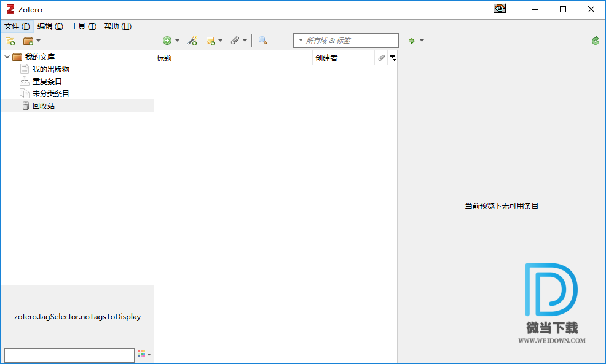Click the attachment paperclip column header
606x364 pixels.
382,58
